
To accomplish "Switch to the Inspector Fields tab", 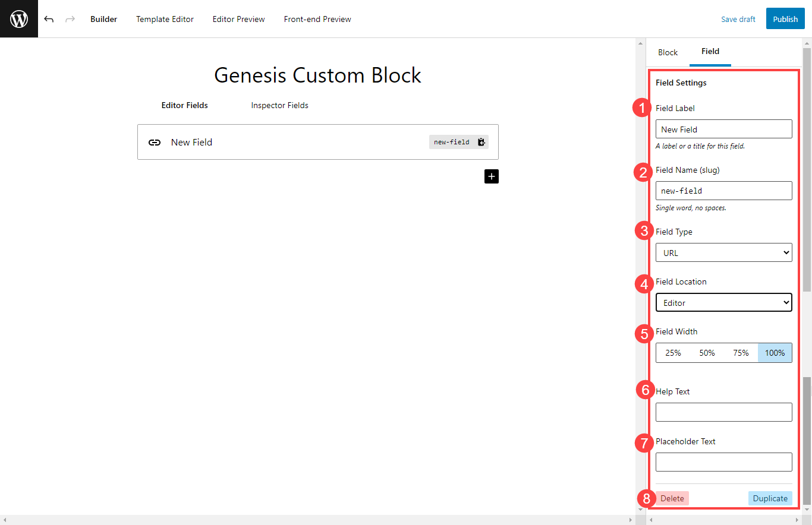I will coord(279,105).
